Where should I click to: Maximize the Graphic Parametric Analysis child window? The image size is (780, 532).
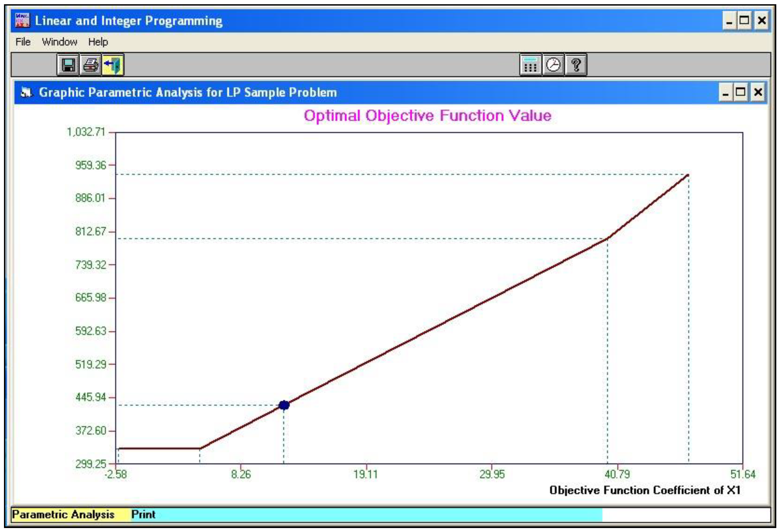point(740,92)
